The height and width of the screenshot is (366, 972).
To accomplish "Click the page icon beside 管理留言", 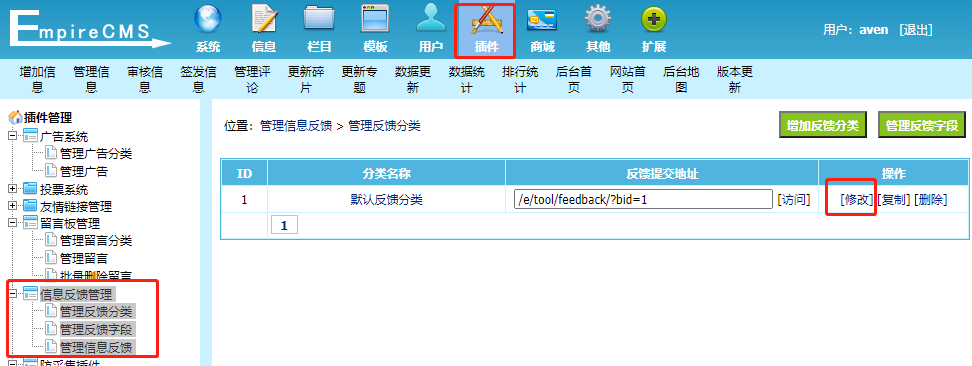I will (x=51, y=258).
